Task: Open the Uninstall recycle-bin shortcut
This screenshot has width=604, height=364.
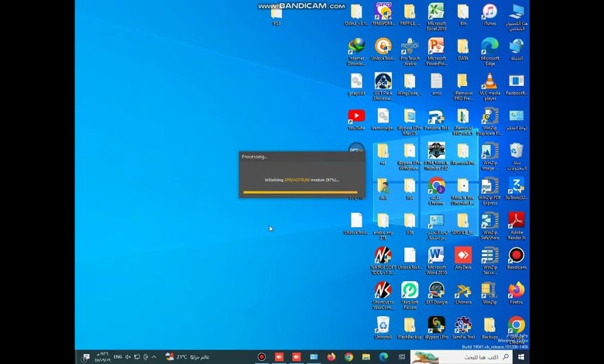Action: point(383,328)
